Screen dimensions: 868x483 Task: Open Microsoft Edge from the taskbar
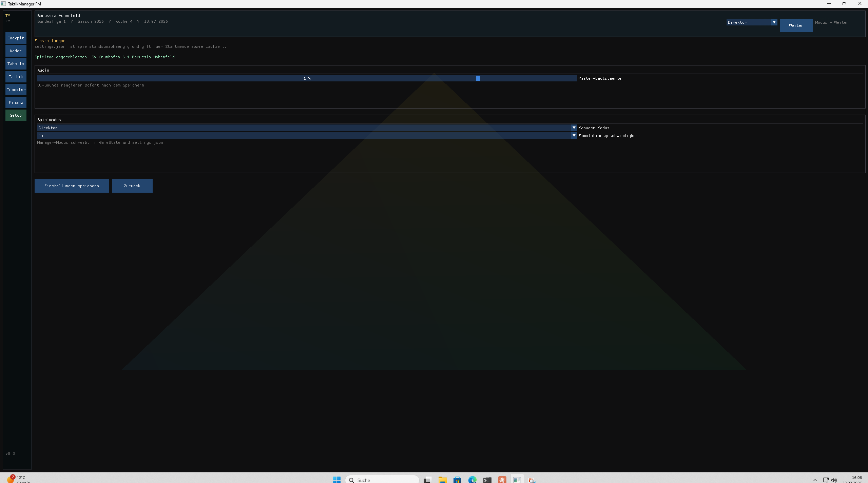pyautogui.click(x=472, y=480)
